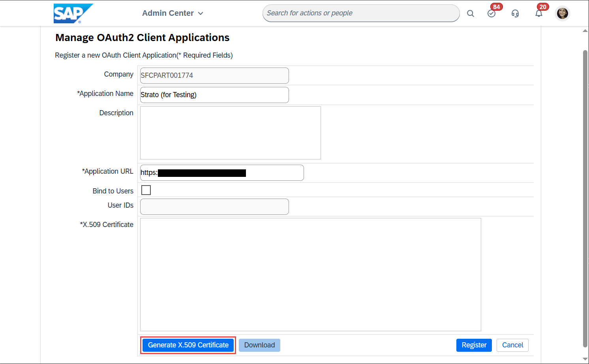Viewport: 589px width, 364px height.
Task: Open the notifications bell icon
Action: tap(539, 13)
